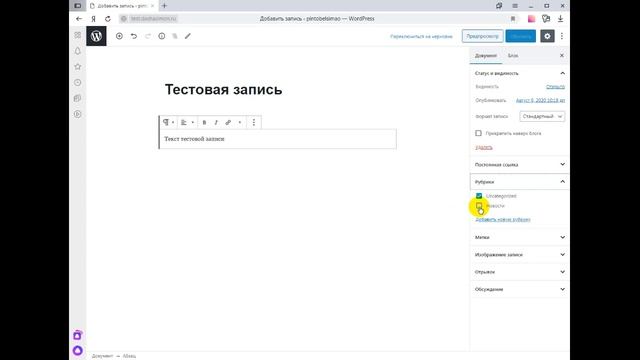Open browser downloads arrow icon
This screenshot has width=640, height=360.
click(560, 19)
